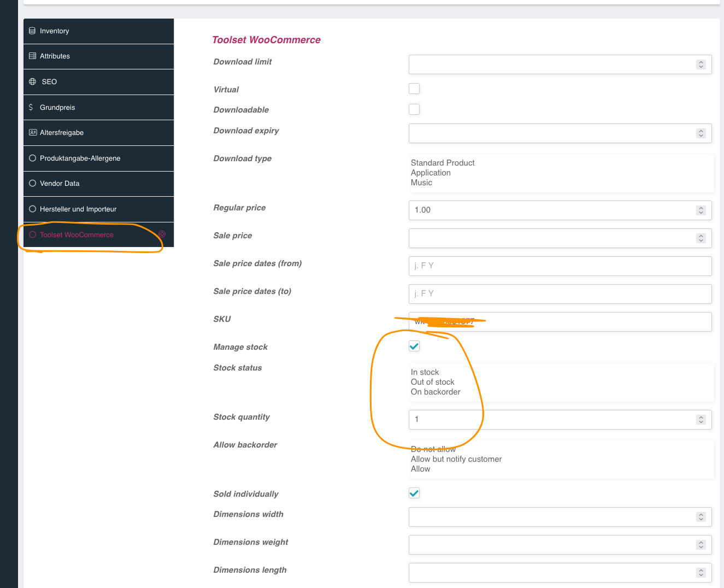Click the Regular price field showing 1.00
The image size is (724, 588).
[x=560, y=210]
